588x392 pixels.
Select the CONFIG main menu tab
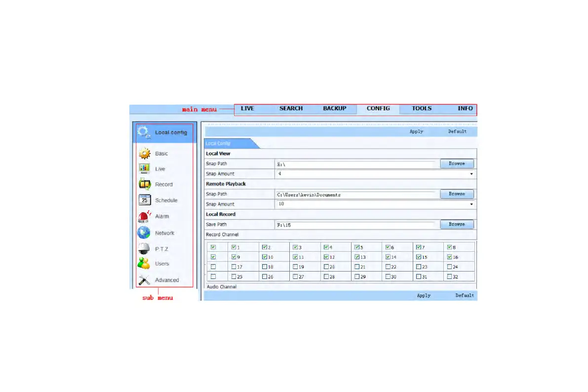point(378,109)
